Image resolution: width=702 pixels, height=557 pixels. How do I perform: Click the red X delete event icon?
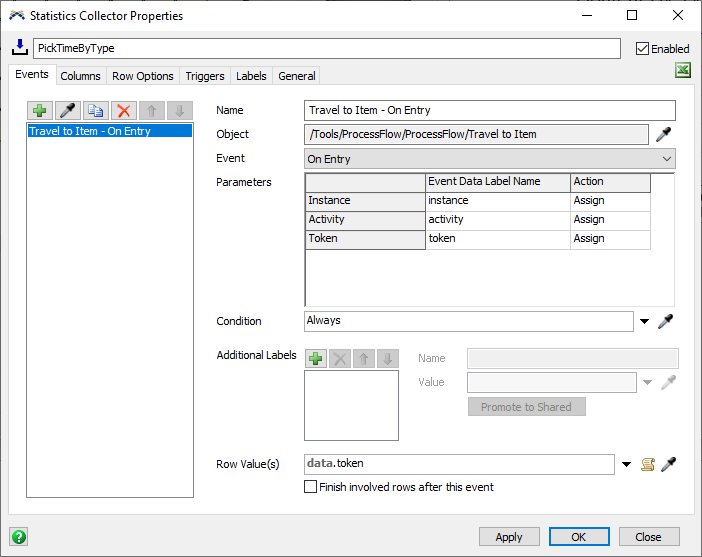(124, 111)
